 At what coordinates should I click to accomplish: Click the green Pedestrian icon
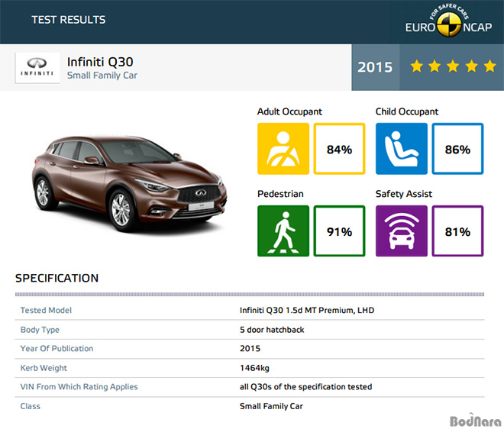283,231
